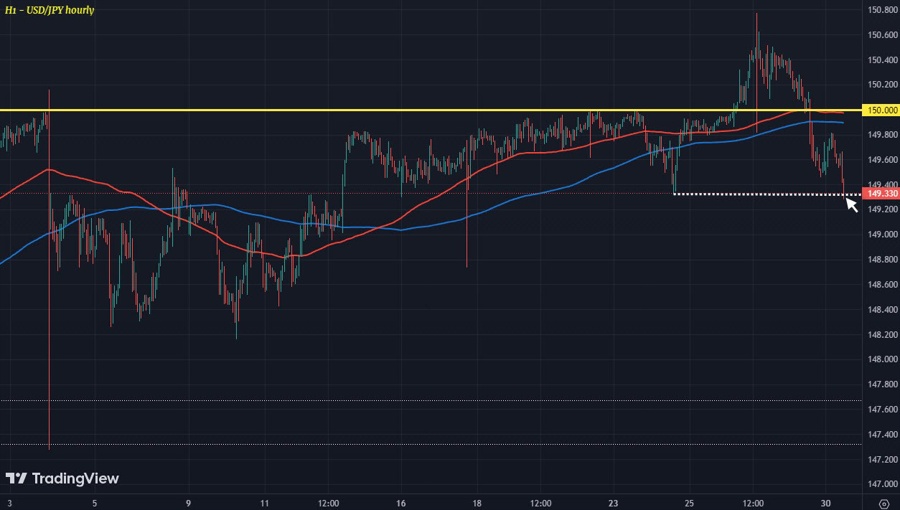This screenshot has height=510, width=900.
Task: Click the 148.000 price axis label
Action: [x=883, y=359]
